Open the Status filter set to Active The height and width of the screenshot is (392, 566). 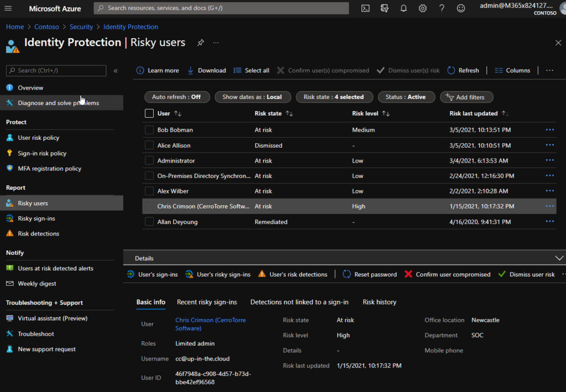[x=406, y=97]
